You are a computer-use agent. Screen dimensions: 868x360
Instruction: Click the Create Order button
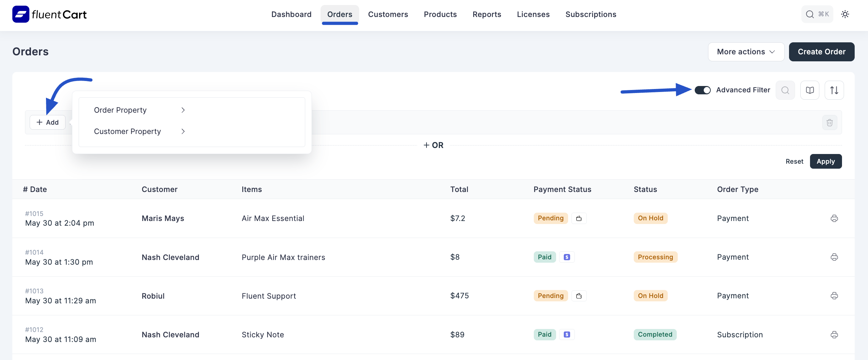(x=821, y=52)
